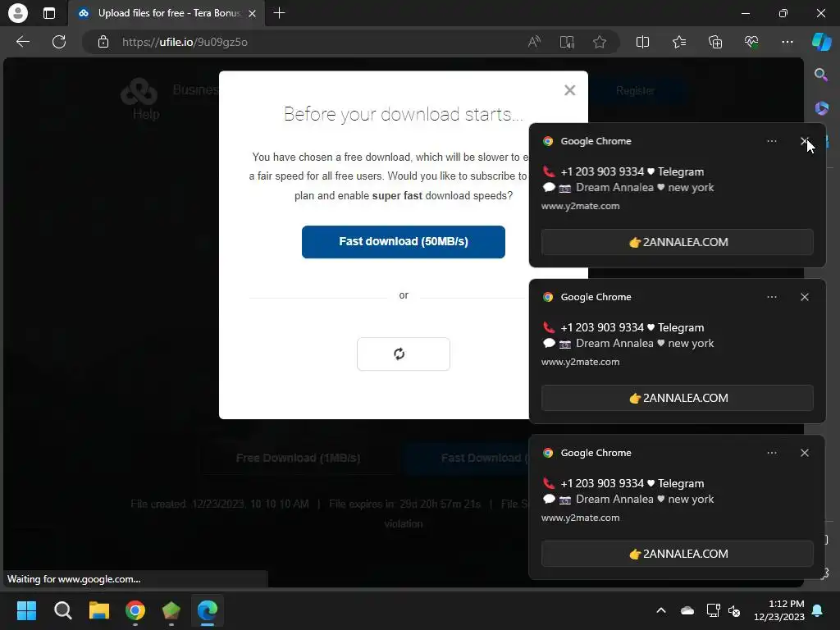Open the Favorites list panel
The image size is (840, 630).
point(678,42)
